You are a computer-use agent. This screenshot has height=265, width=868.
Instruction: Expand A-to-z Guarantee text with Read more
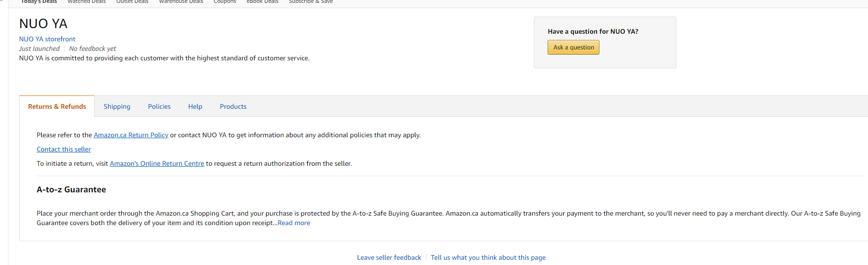pos(294,223)
